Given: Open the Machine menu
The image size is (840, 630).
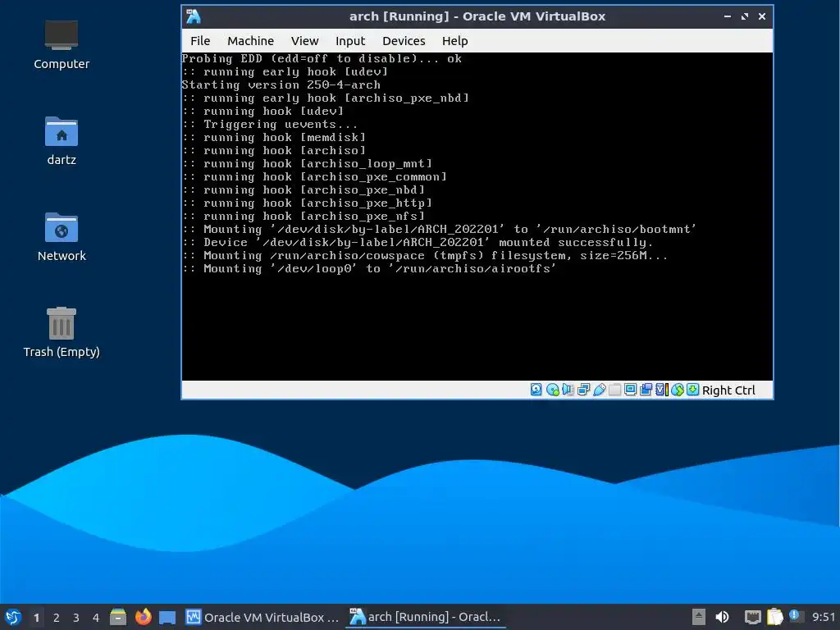Looking at the screenshot, I should 250,41.
